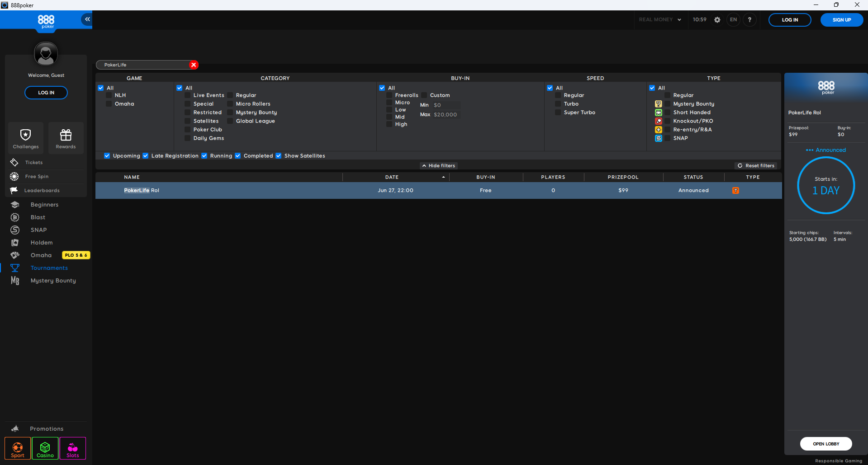868x465 pixels.
Task: Click the orange T tournament type icon
Action: point(735,190)
